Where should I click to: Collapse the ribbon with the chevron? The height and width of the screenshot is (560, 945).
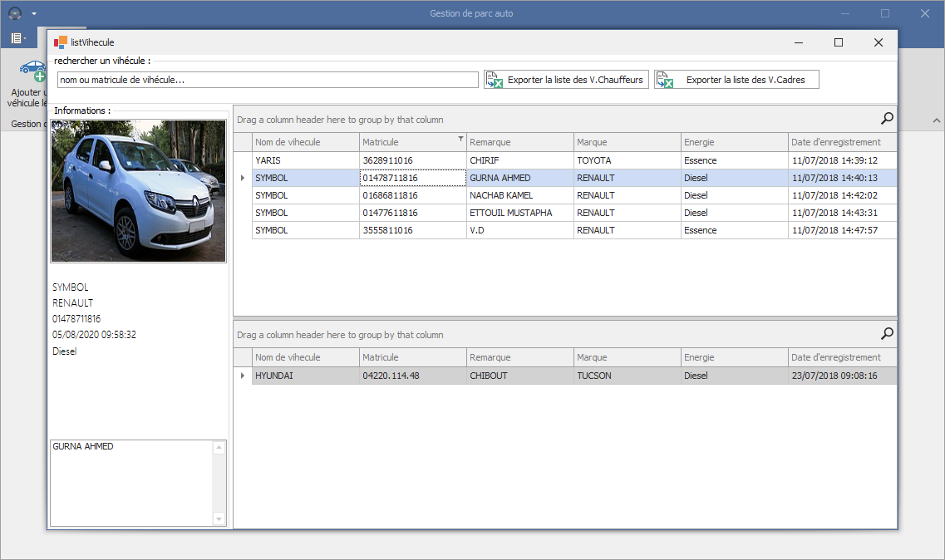pyautogui.click(x=937, y=120)
